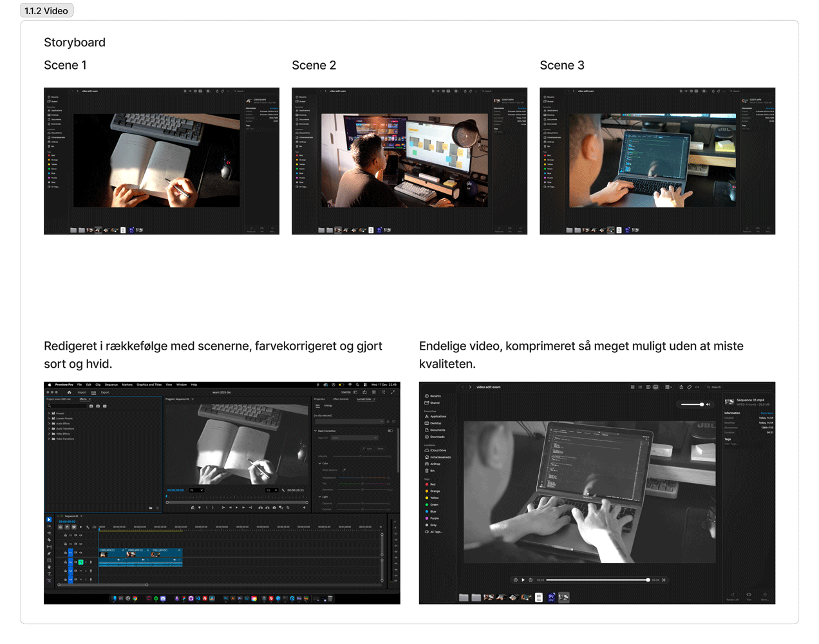The image size is (819, 644).
Task: Toggle the green A1 mute button
Action: [80, 562]
